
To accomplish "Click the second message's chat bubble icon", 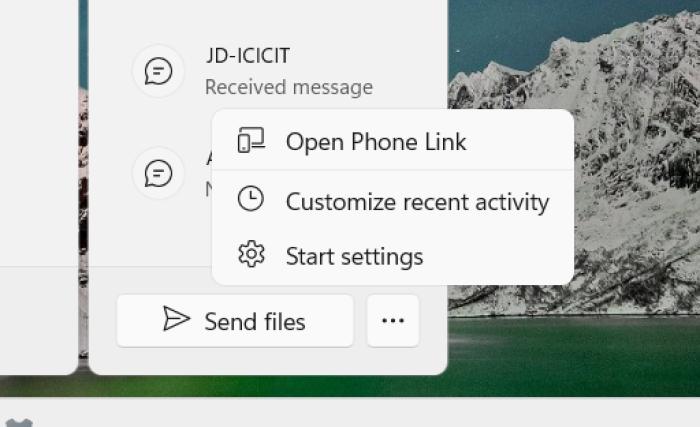I will (158, 173).
